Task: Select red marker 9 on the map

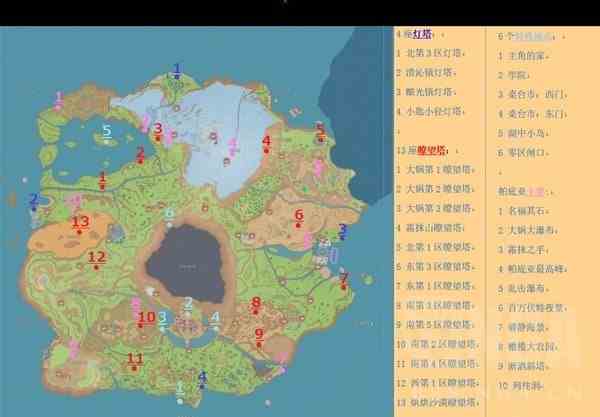Action: [x=259, y=337]
